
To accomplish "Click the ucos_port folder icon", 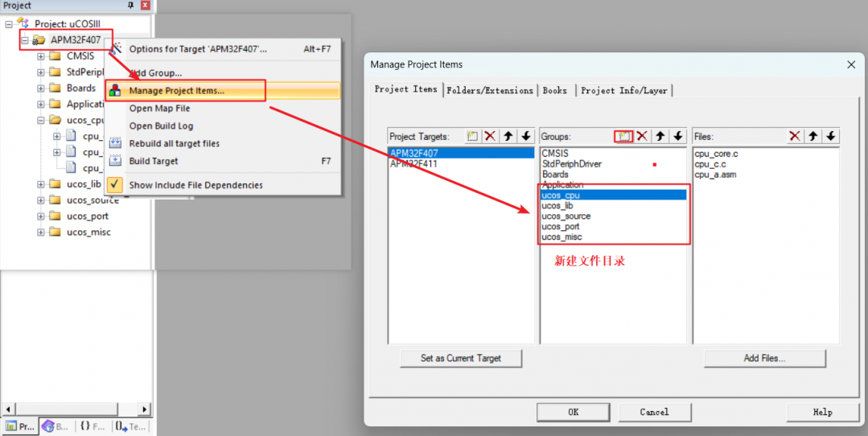I will coord(55,216).
